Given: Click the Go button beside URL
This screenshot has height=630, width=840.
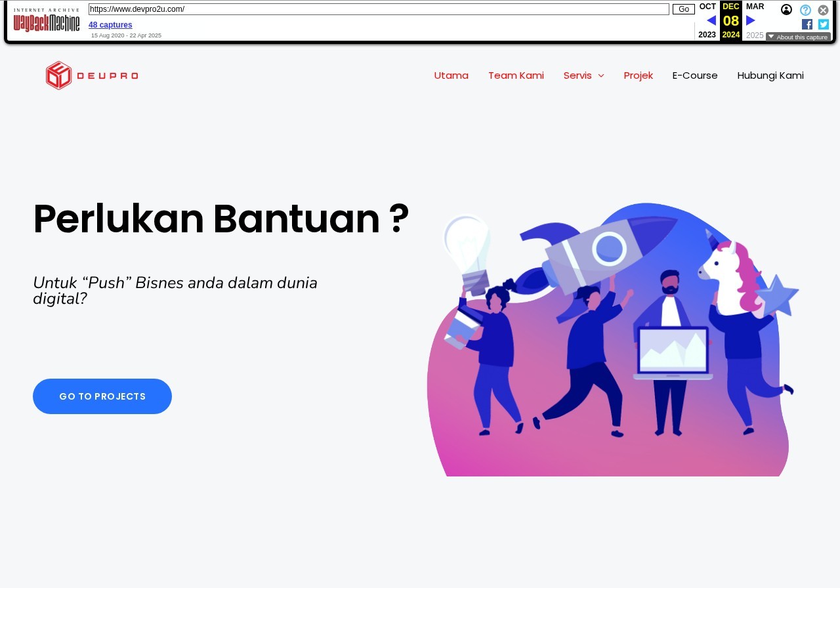Looking at the screenshot, I should point(684,9).
